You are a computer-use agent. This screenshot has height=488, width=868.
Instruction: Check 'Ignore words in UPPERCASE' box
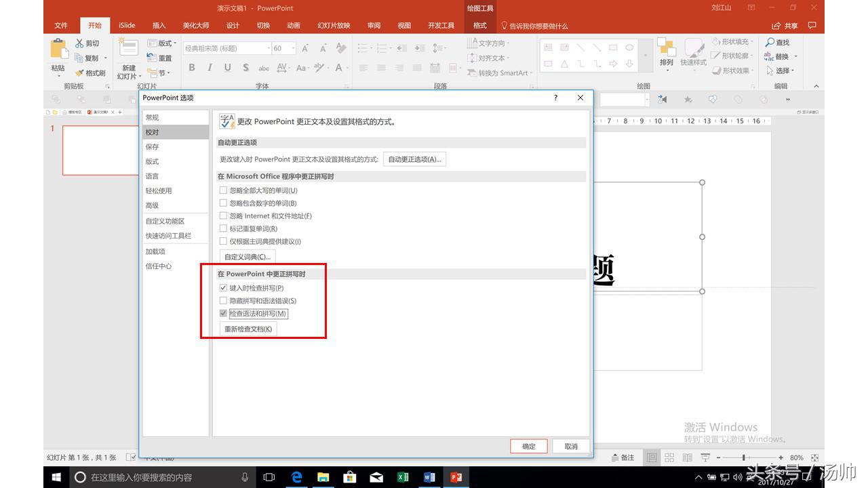point(223,190)
